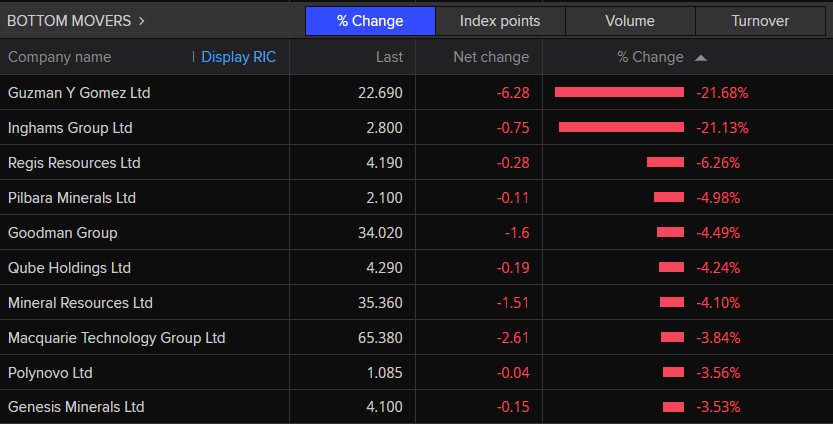Screen dimensions: 833x424
Task: Select Macquarie Technology Group Ltd
Action: pos(116,338)
